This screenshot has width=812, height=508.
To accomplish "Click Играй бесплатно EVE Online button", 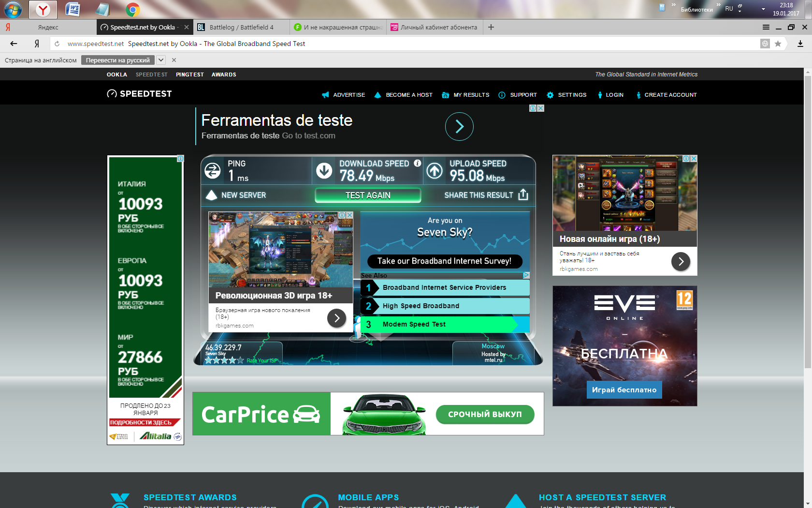I will tap(624, 389).
